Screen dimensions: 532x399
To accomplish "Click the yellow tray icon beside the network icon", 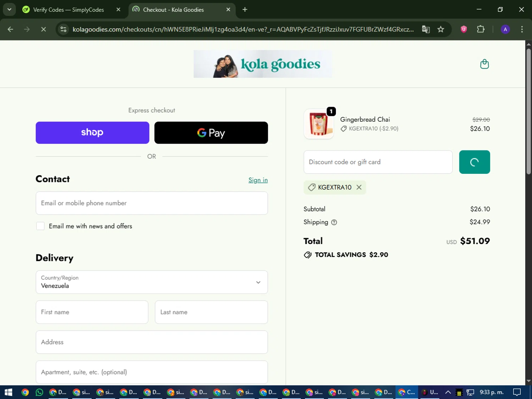I will (459, 392).
